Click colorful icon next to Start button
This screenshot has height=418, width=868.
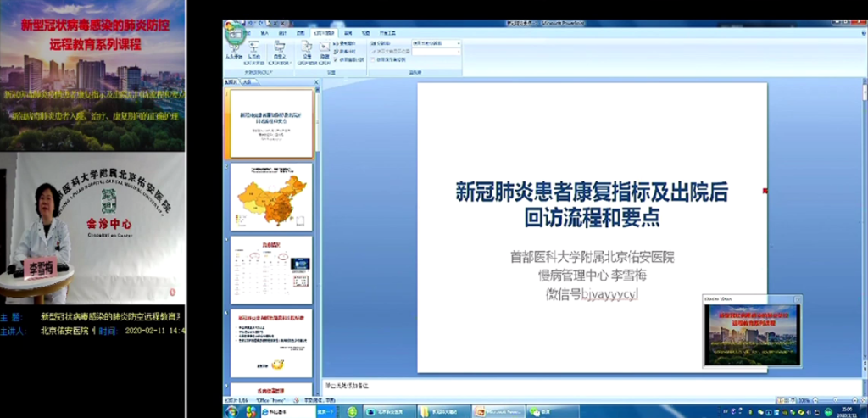tap(251, 411)
